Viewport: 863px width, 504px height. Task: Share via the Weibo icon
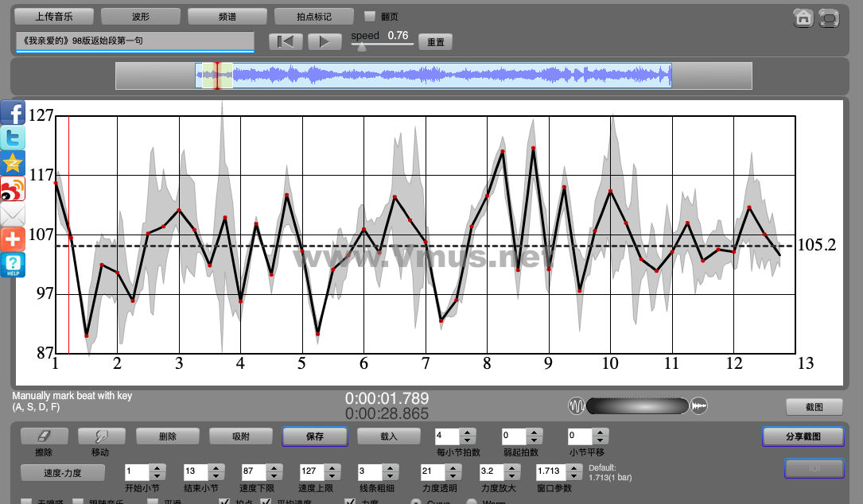click(13, 189)
